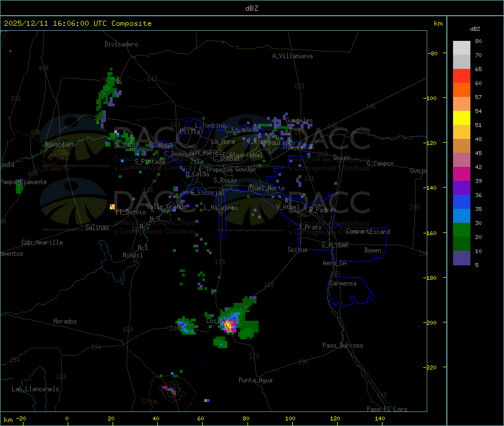Click the dBZ title at top

coord(251,8)
